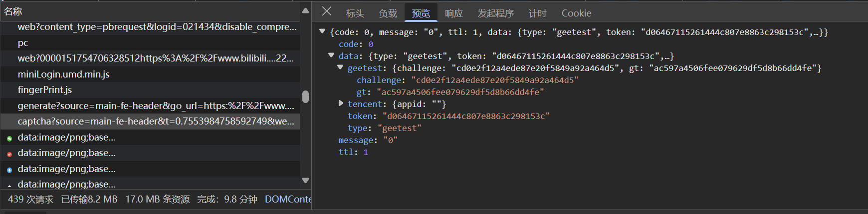Collapse the root JSON object
Screen dimensions: 868x214
click(322, 31)
